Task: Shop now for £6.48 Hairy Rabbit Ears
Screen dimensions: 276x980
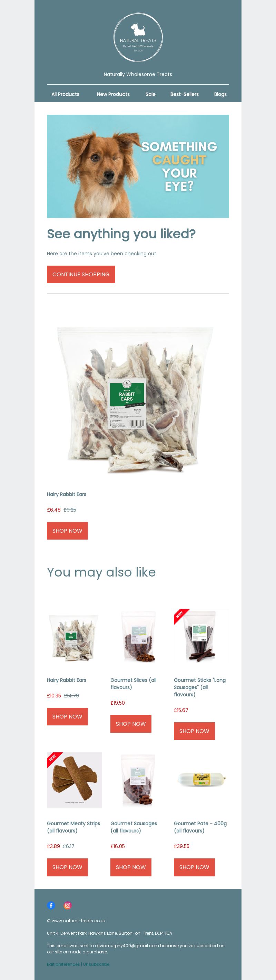Action: [x=67, y=530]
